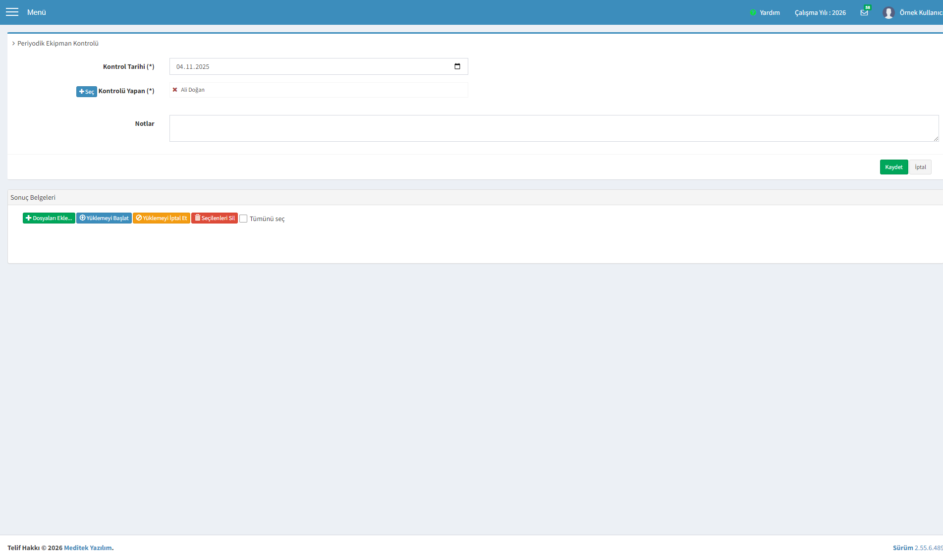
Task: Click the green Yardım status icon
Action: coord(753,13)
